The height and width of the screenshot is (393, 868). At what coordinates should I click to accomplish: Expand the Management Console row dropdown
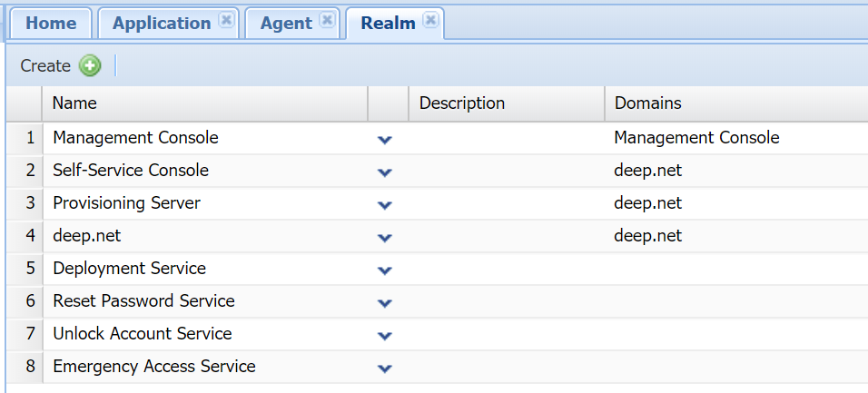point(385,140)
